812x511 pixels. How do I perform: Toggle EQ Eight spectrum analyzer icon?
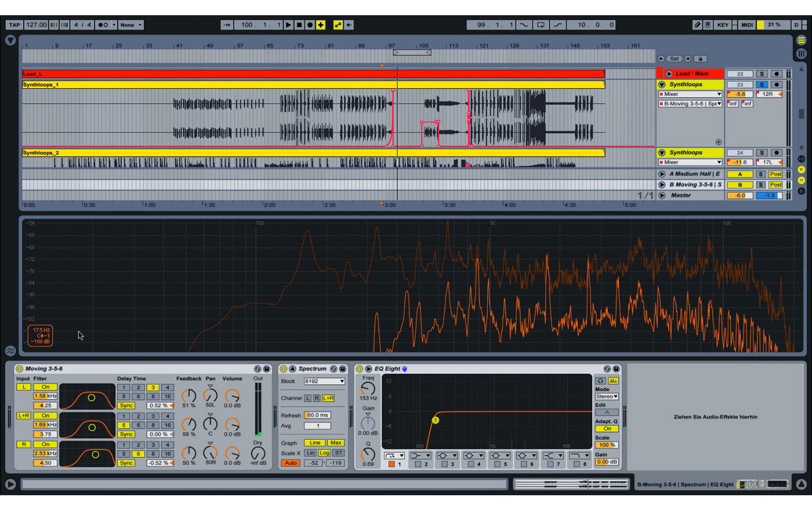pyautogui.click(x=613, y=381)
